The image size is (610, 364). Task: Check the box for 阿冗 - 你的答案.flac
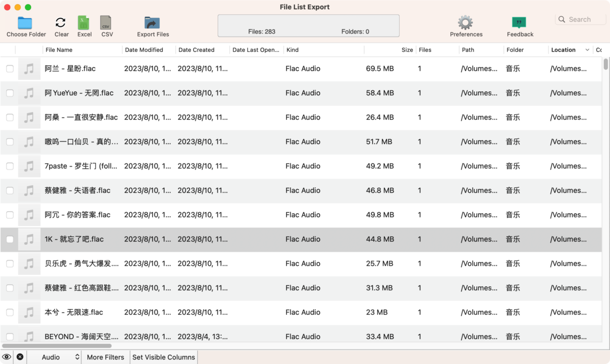click(10, 215)
